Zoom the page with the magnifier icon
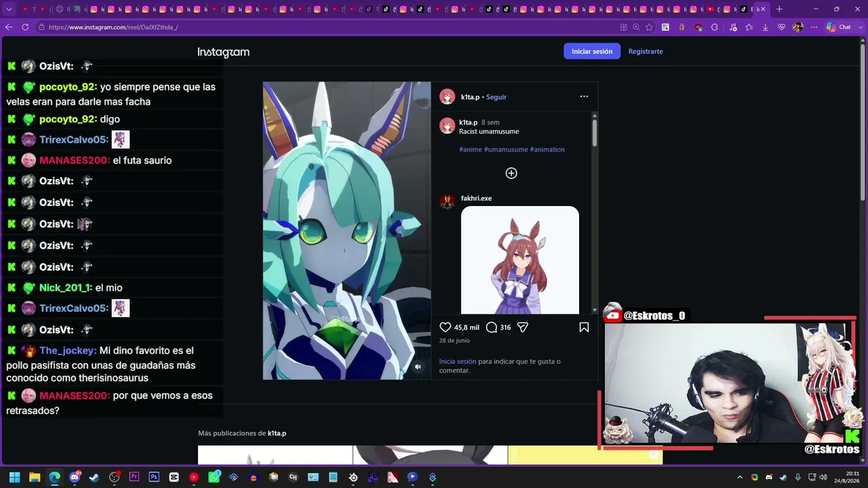 click(636, 27)
